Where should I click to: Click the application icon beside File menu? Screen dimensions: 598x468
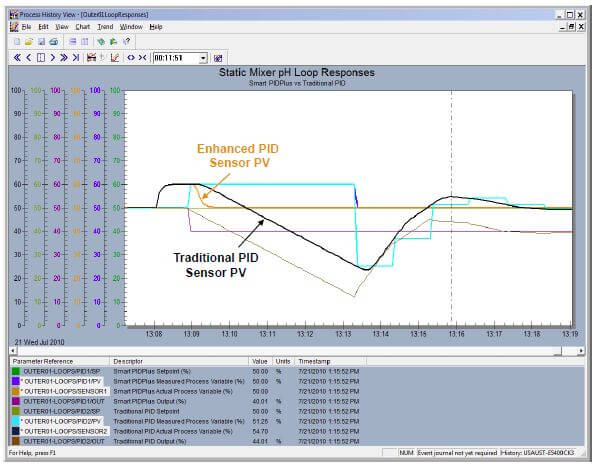(x=14, y=27)
